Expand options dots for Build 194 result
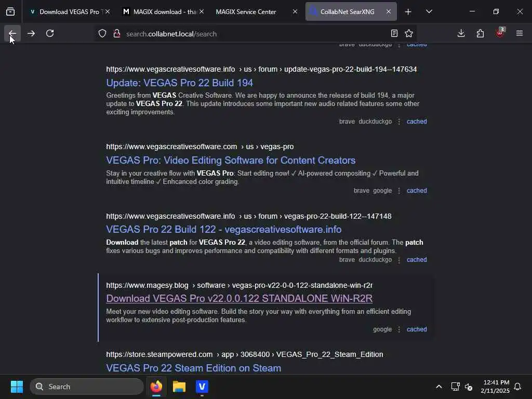The height and width of the screenshot is (399, 532). 399,122
